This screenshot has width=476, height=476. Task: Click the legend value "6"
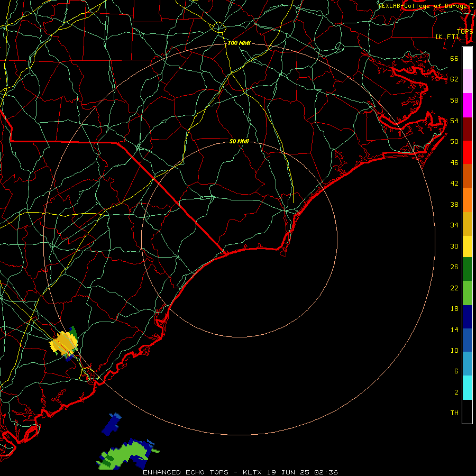coord(456,371)
